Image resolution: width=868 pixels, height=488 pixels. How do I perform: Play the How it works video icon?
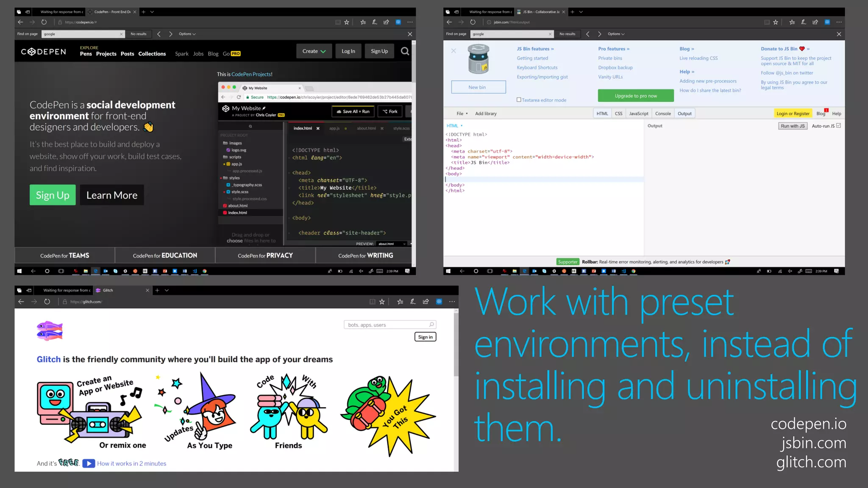coord(89,463)
